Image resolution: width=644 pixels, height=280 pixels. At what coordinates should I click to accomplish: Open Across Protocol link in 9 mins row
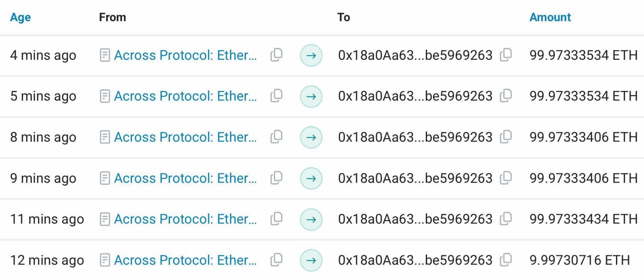(x=185, y=178)
